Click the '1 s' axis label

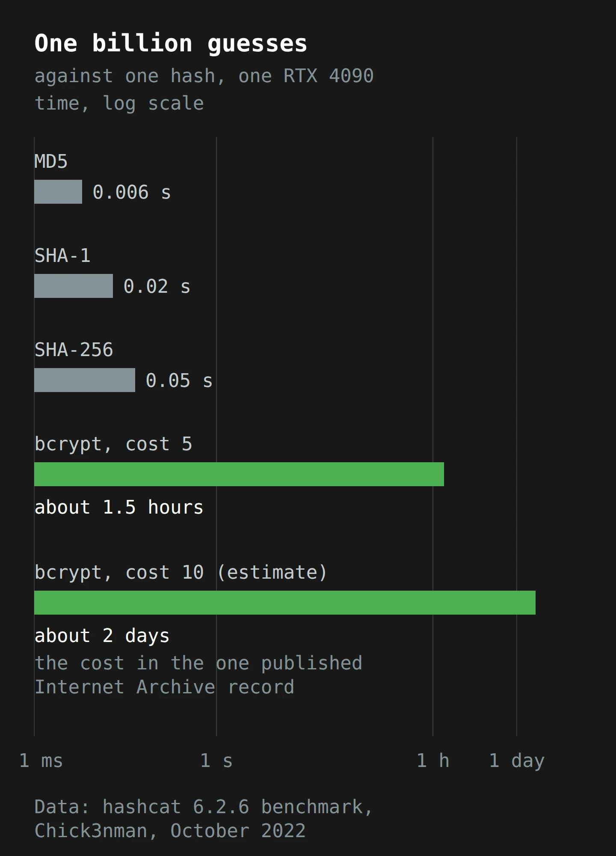(x=216, y=761)
